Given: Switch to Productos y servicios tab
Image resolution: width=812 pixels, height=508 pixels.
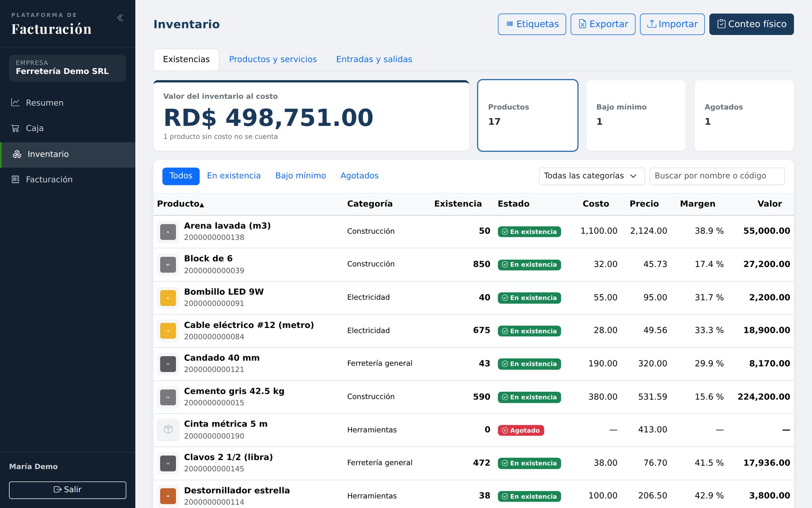Looking at the screenshot, I should click(273, 59).
